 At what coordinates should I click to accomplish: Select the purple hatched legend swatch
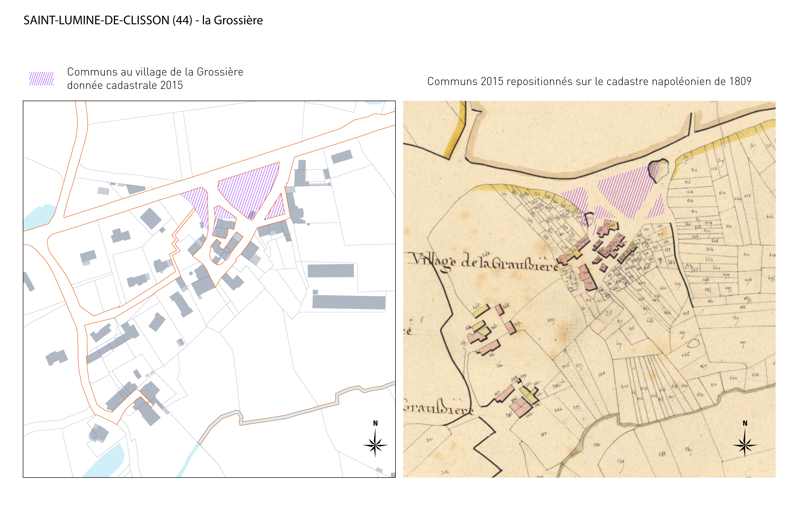pos(41,78)
